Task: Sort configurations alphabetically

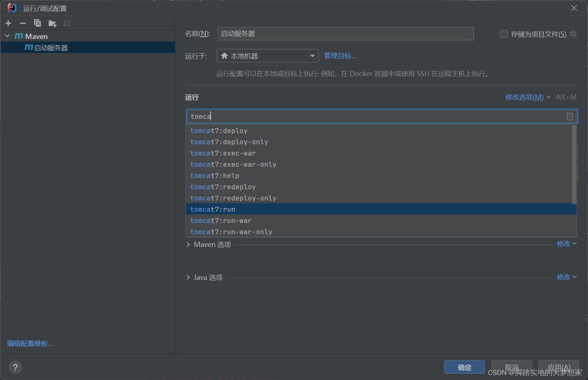Action: [67, 23]
